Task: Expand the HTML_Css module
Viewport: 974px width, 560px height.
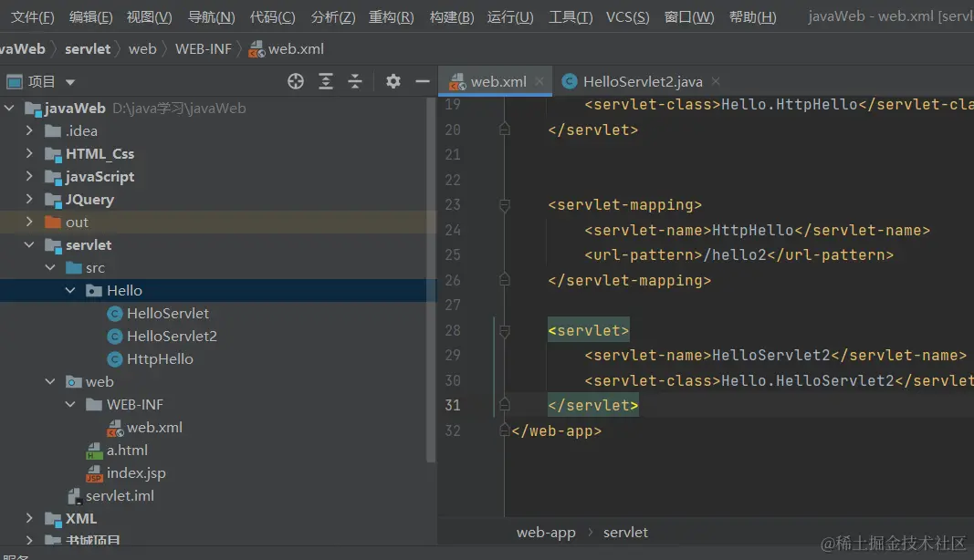Action: coord(29,153)
